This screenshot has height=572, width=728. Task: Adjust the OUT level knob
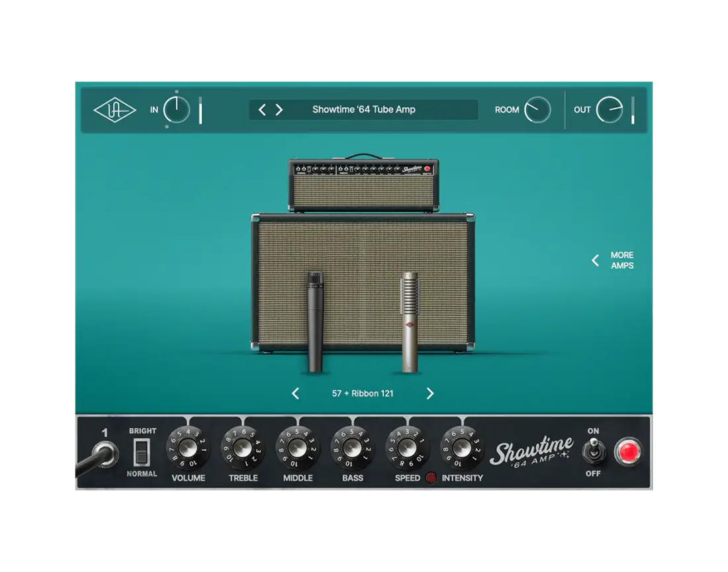pos(610,108)
